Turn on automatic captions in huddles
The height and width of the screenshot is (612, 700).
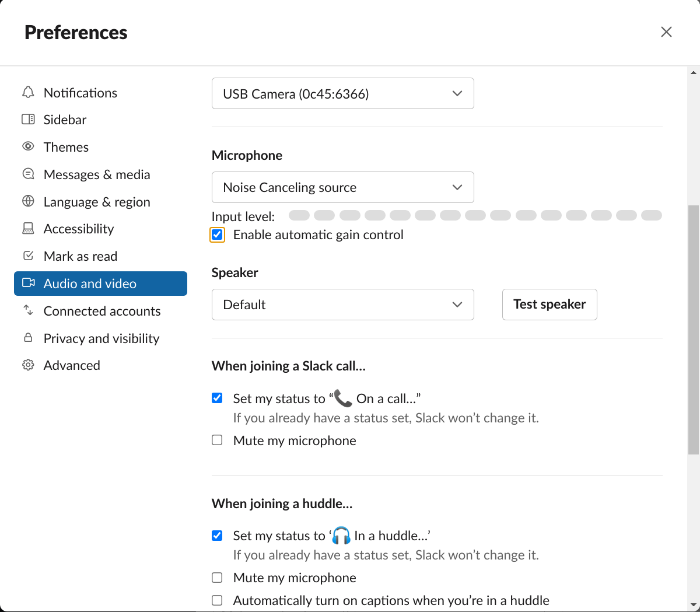tap(217, 600)
